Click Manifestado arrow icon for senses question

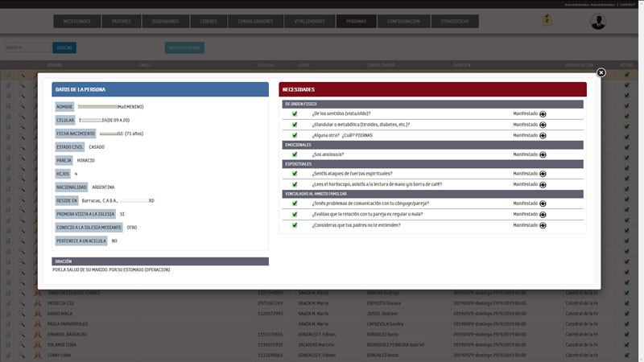point(543,114)
